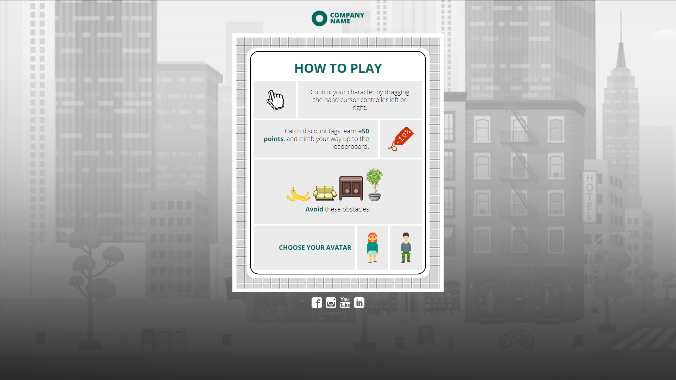Click the '+50 points' instruction text
The width and height of the screenshot is (676, 380).
coord(316,138)
